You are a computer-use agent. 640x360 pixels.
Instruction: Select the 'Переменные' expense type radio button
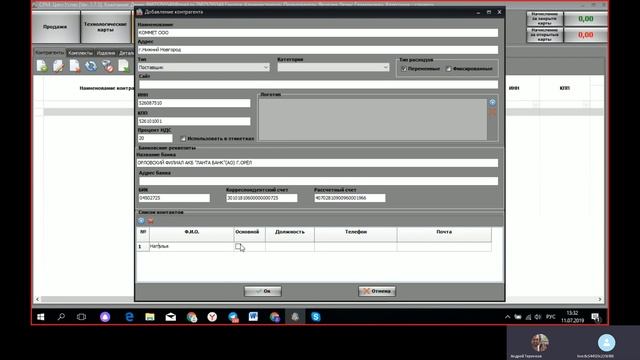pos(404,69)
